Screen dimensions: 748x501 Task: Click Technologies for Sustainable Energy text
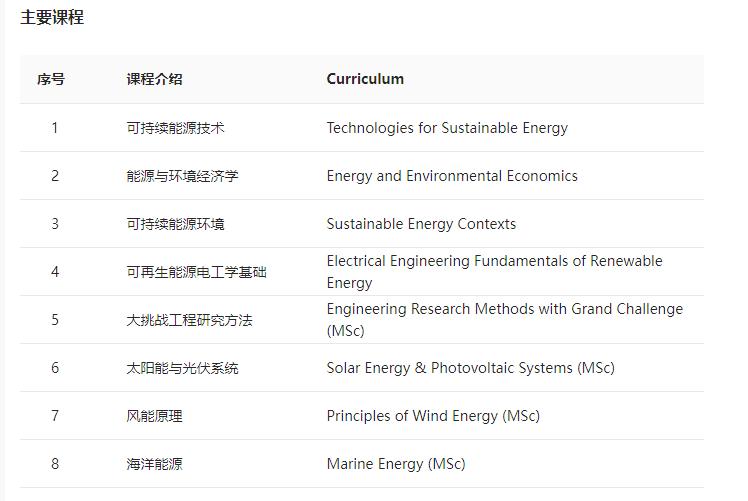447,128
